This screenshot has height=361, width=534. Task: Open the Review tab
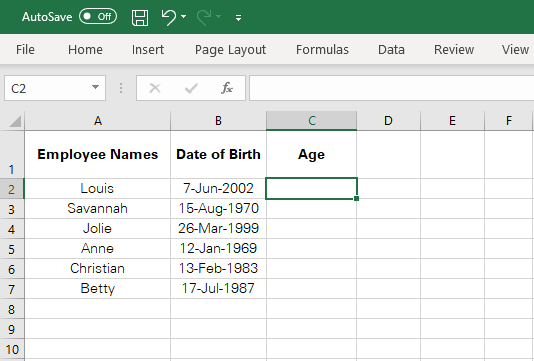pyautogui.click(x=454, y=50)
